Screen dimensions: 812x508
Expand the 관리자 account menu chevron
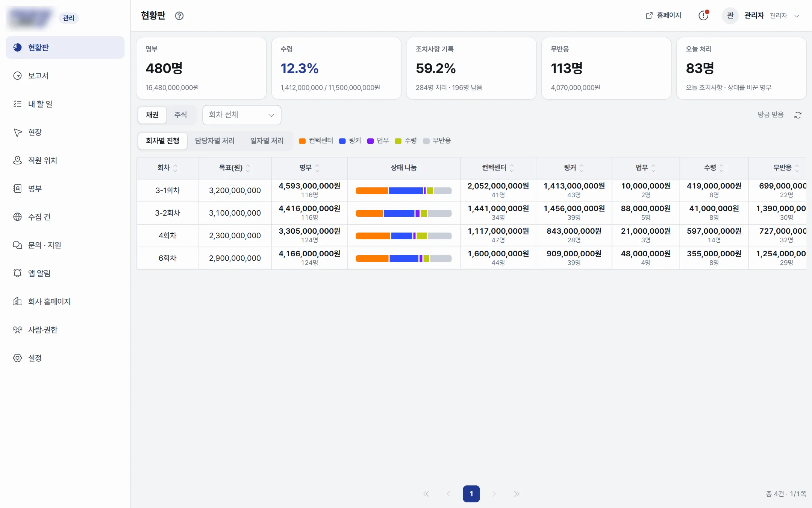(x=797, y=16)
